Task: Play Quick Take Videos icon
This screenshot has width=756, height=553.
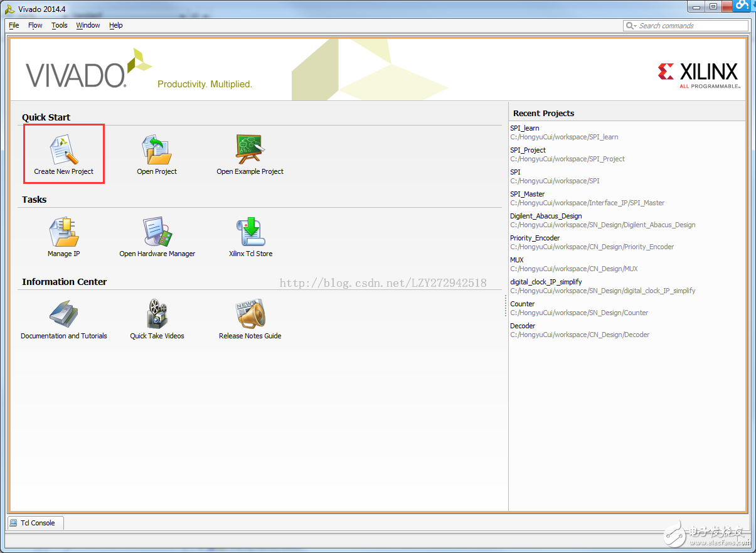Action: point(157,314)
